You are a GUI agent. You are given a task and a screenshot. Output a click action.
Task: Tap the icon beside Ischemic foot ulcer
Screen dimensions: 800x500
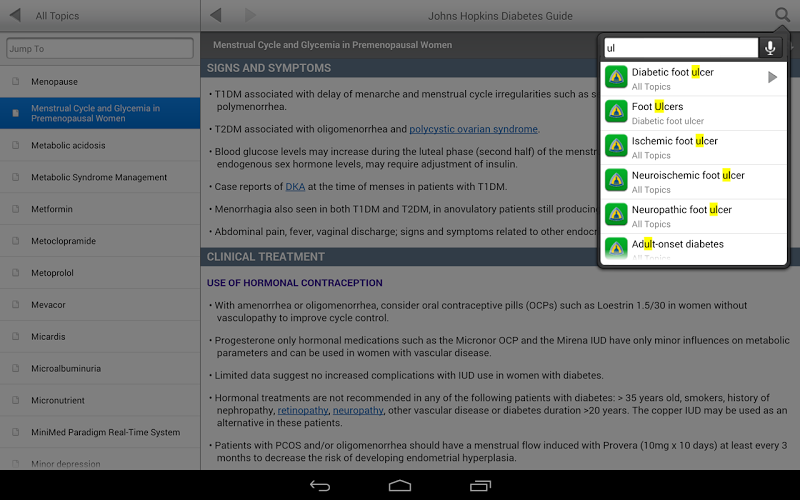point(616,146)
